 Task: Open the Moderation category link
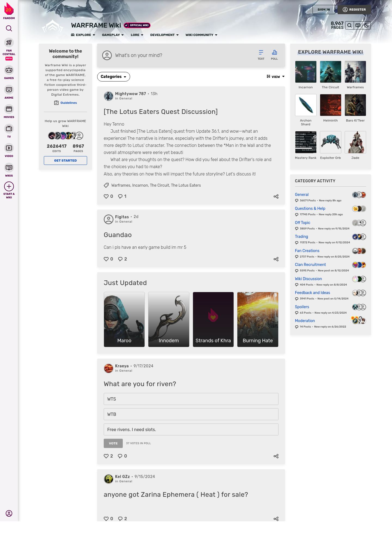(305, 321)
